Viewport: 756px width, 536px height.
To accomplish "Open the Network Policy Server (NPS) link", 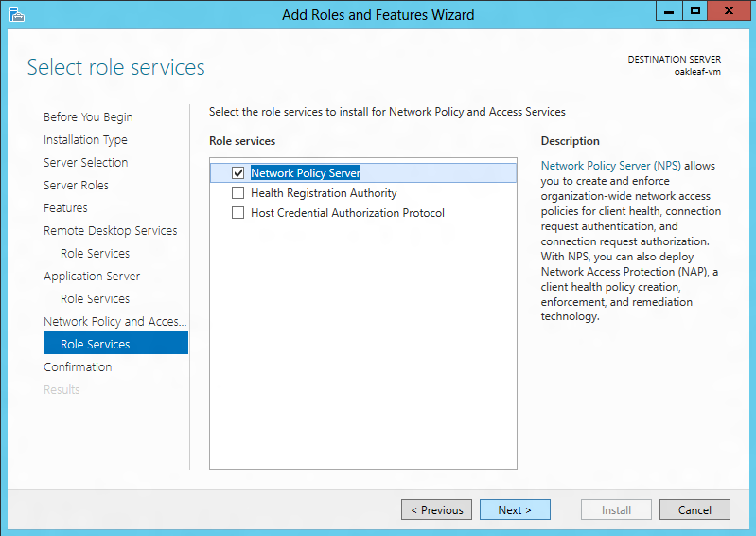I will point(611,166).
